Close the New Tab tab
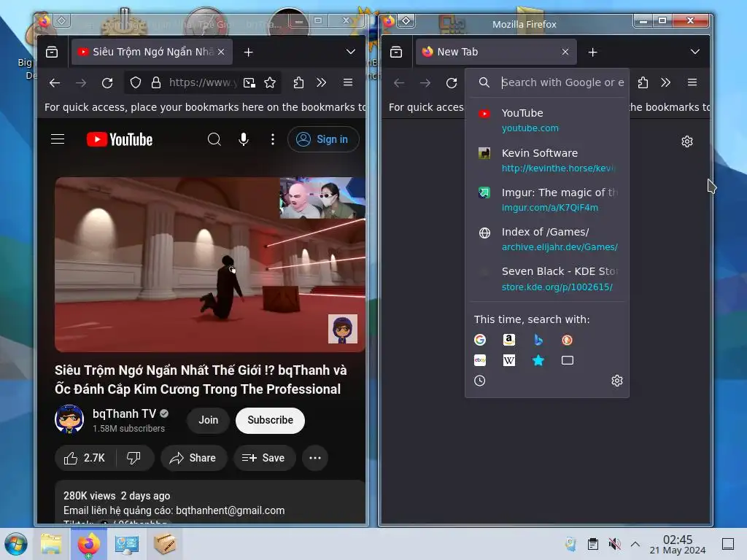Image resolution: width=747 pixels, height=560 pixels. tap(565, 52)
